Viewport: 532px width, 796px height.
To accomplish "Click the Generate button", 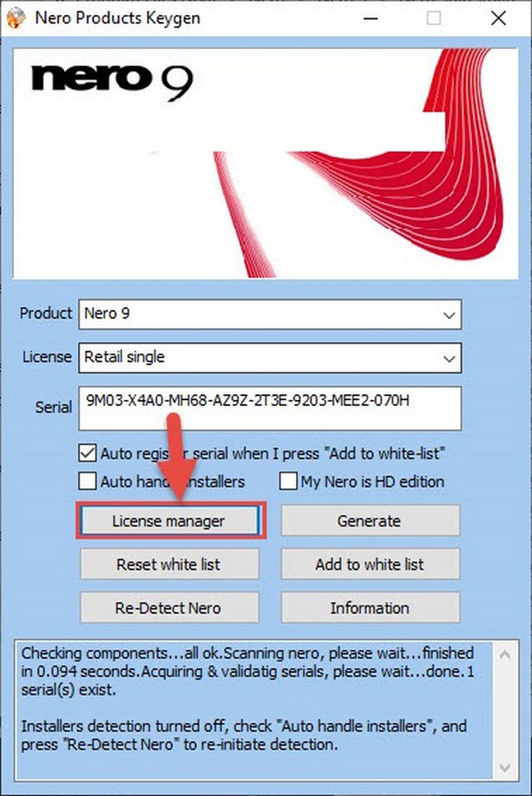I will click(x=369, y=522).
